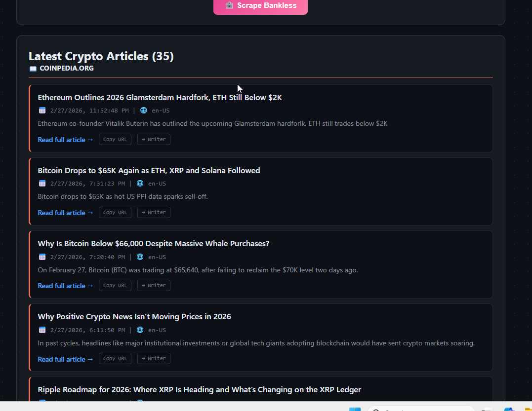The image size is (532, 411).
Task: Click book icon next to COINPEDIA.ORG
Action: click(x=33, y=69)
